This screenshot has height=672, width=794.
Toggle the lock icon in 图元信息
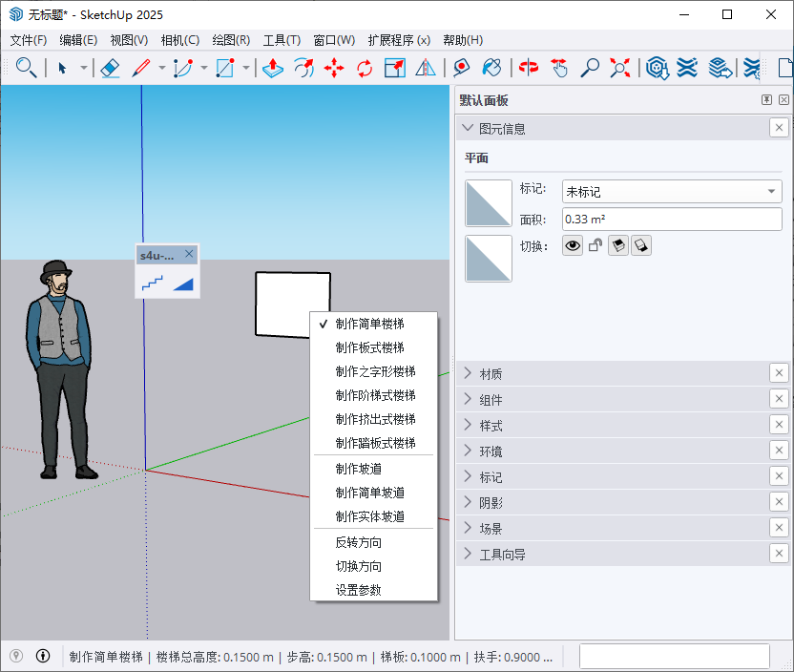[x=593, y=245]
